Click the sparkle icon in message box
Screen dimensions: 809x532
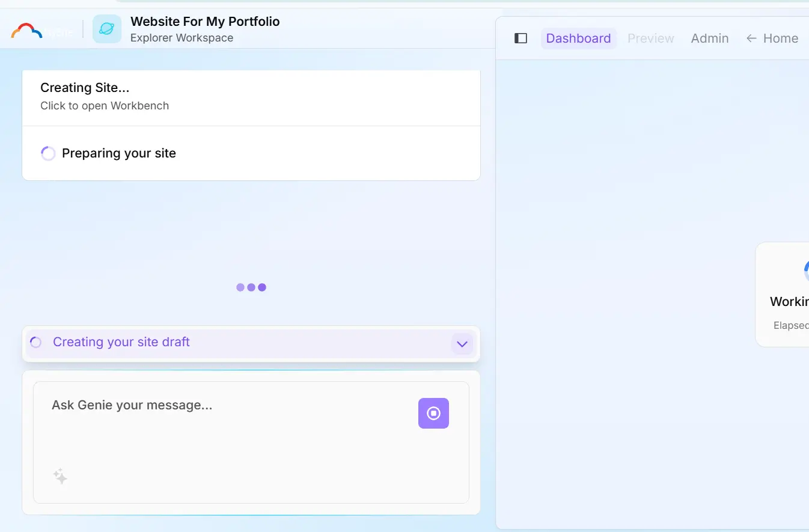point(60,477)
